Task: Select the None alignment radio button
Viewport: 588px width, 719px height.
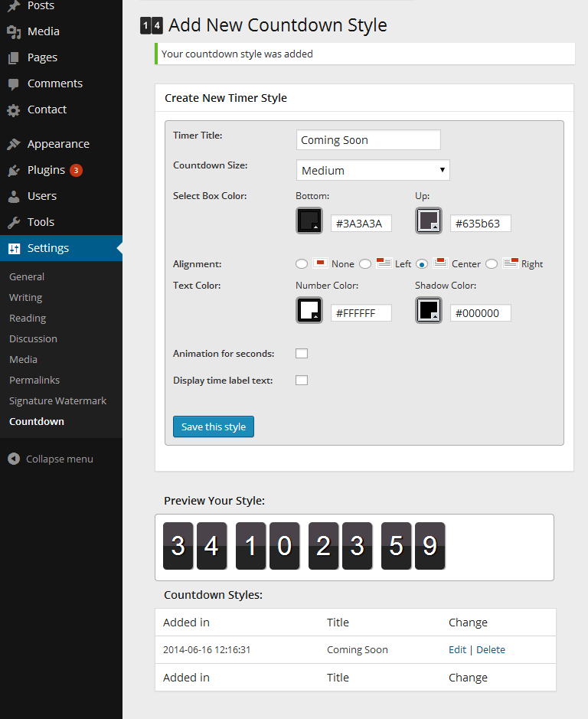Action: click(x=302, y=264)
